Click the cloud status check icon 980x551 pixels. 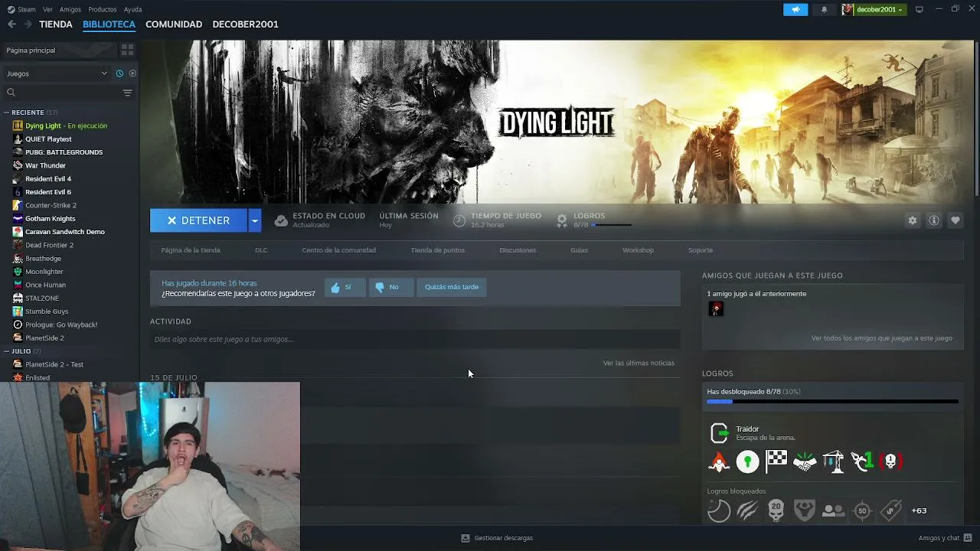(281, 220)
